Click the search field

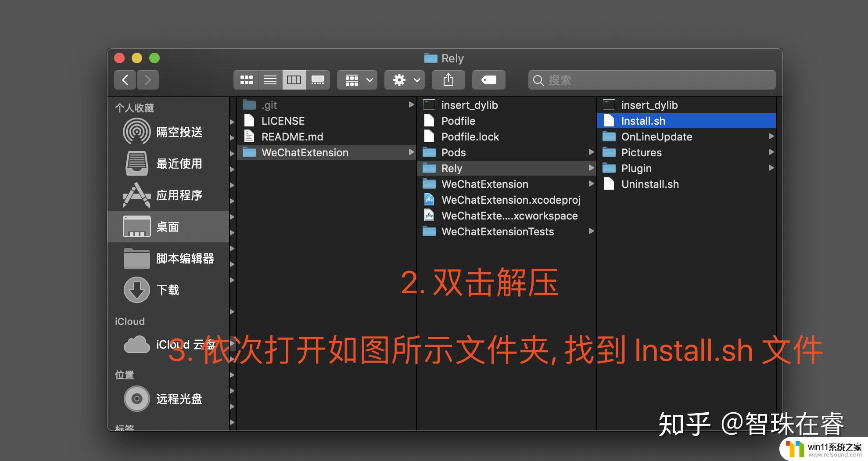point(652,80)
